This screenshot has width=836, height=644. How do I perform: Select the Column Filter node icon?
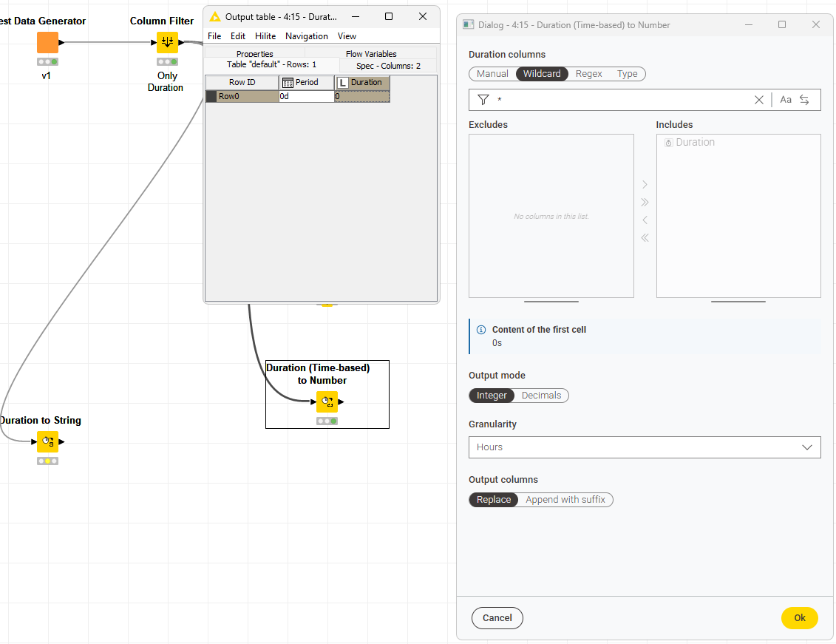[x=167, y=42]
